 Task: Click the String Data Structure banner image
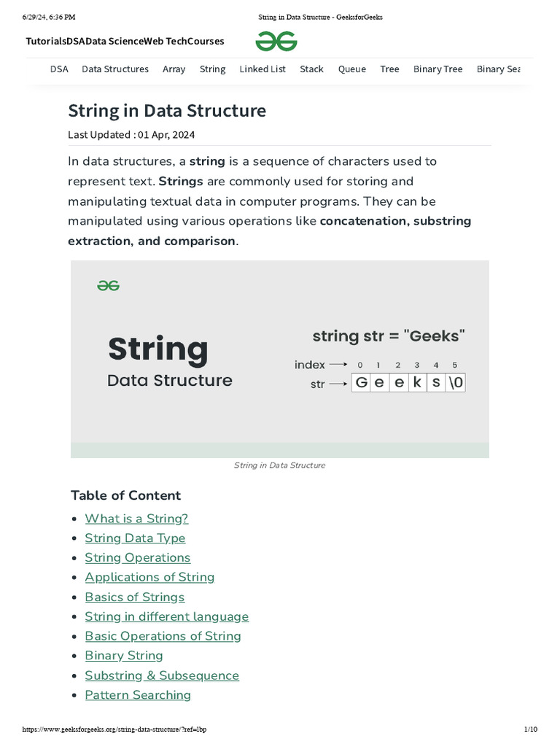(x=280, y=359)
